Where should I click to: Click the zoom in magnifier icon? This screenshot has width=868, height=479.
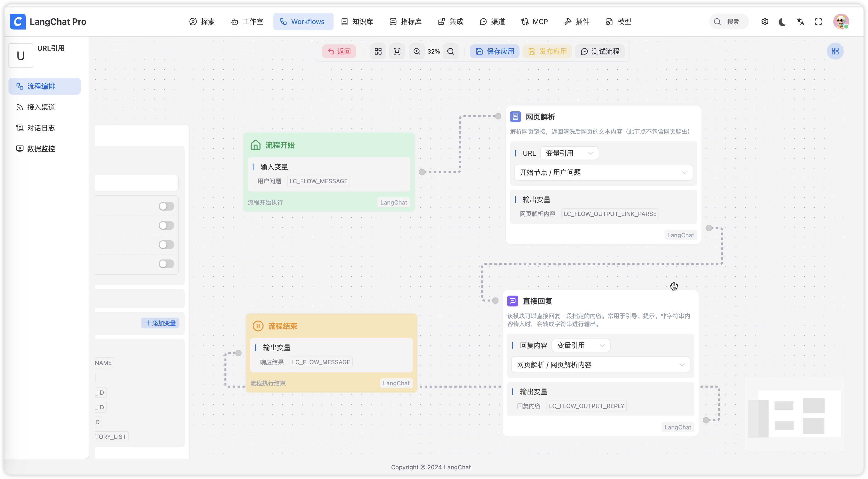click(x=417, y=51)
